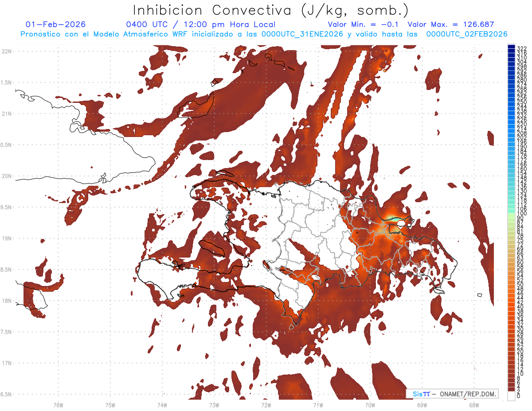Viewport: 532px width, 411px height.
Task: Click the '8.5N' latitude label
Action: 7,270
